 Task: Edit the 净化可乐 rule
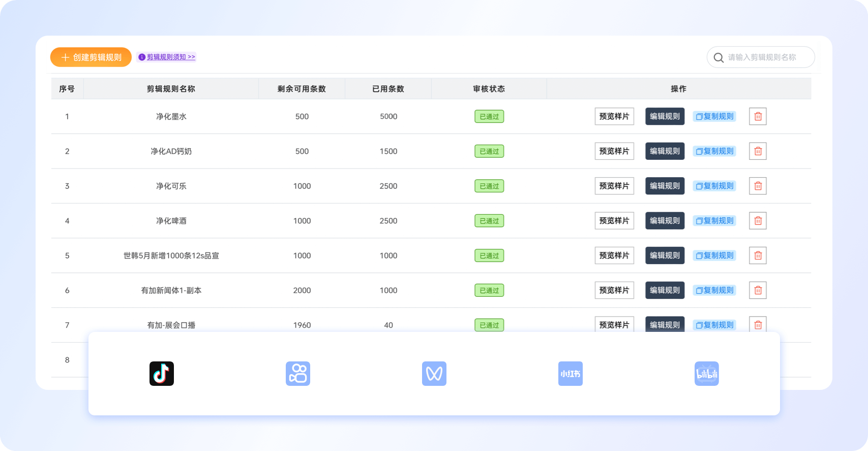tap(665, 186)
